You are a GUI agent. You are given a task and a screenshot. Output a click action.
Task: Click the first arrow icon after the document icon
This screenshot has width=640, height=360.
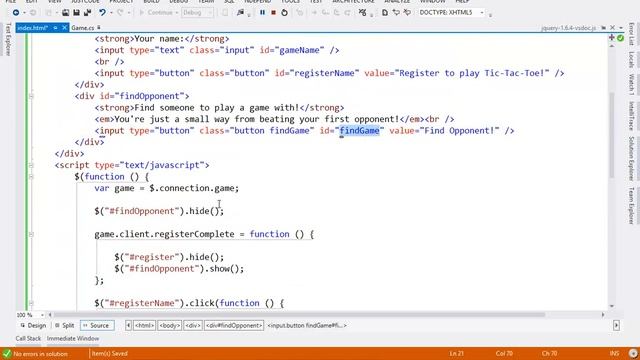coord(396,13)
